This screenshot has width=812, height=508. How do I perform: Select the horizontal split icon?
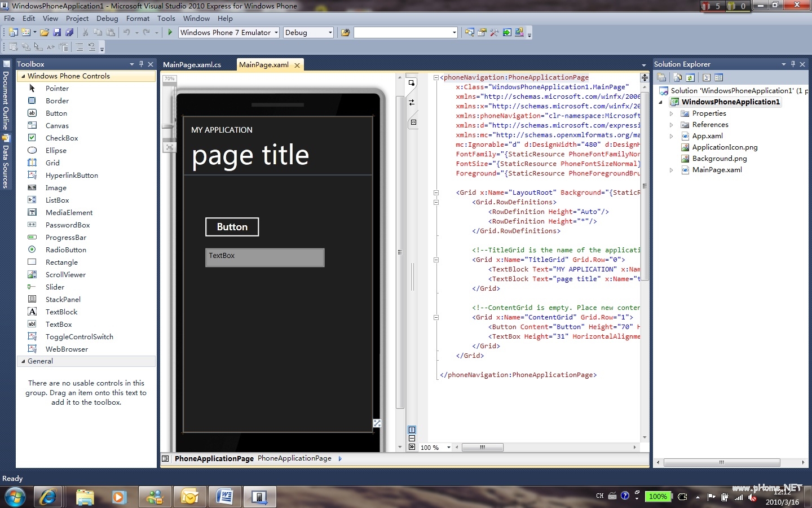pyautogui.click(x=412, y=439)
